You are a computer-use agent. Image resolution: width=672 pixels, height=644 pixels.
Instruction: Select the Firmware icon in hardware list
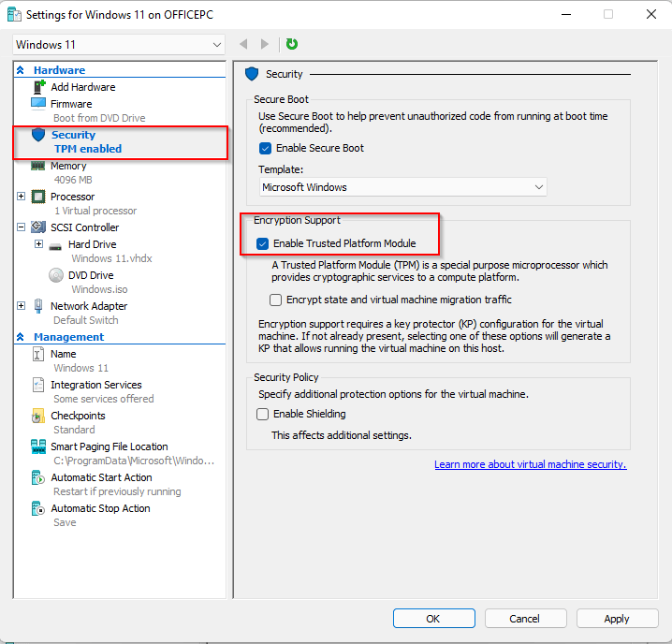38,104
